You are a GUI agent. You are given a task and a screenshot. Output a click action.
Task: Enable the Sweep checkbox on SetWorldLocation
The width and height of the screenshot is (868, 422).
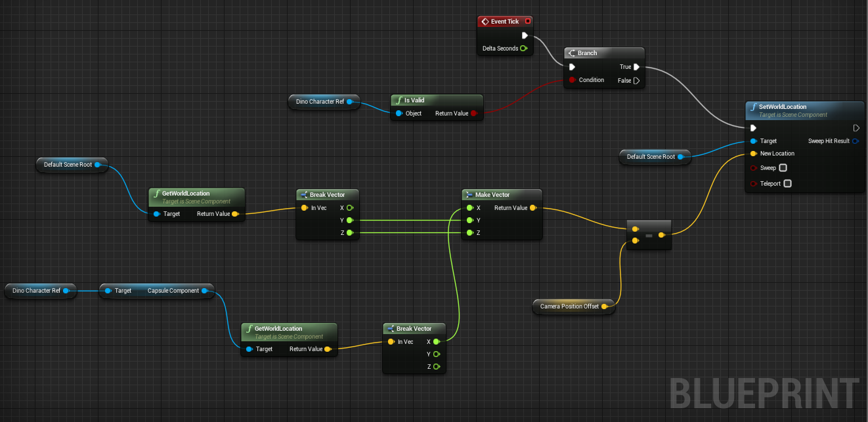pos(783,168)
